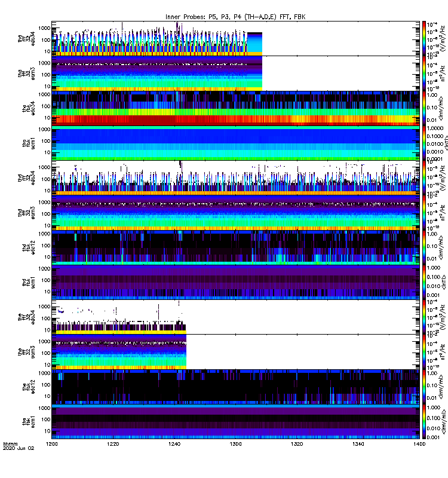
Task: Click the 10 y-tick of thd fbk edc12 panel
Action: click(47, 257)
